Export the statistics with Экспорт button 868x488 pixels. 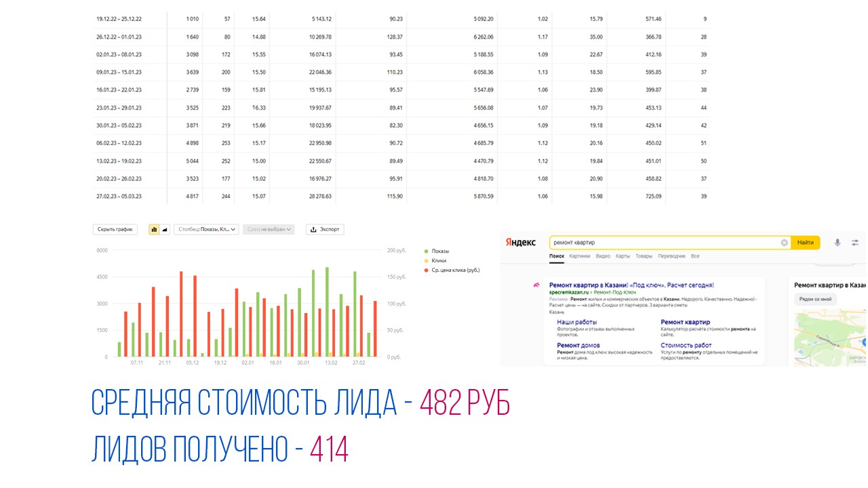click(x=325, y=230)
